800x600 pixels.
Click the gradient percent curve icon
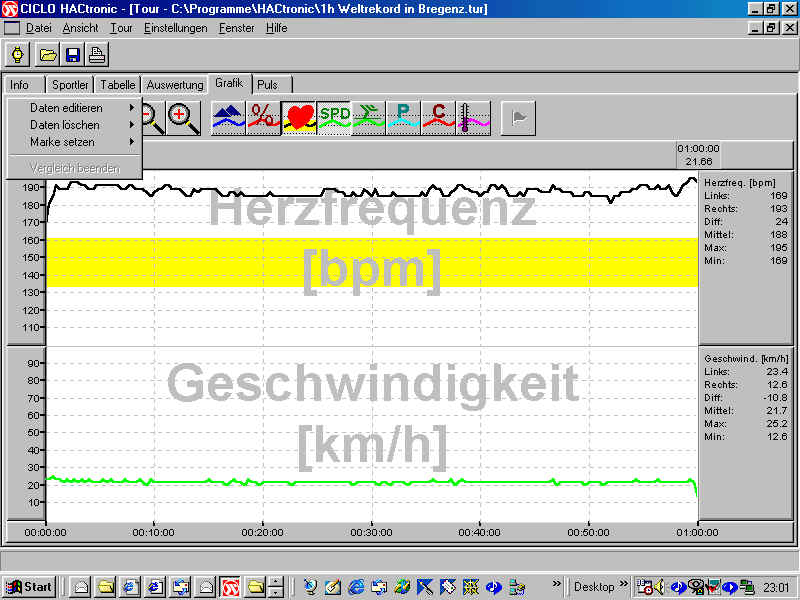click(264, 117)
